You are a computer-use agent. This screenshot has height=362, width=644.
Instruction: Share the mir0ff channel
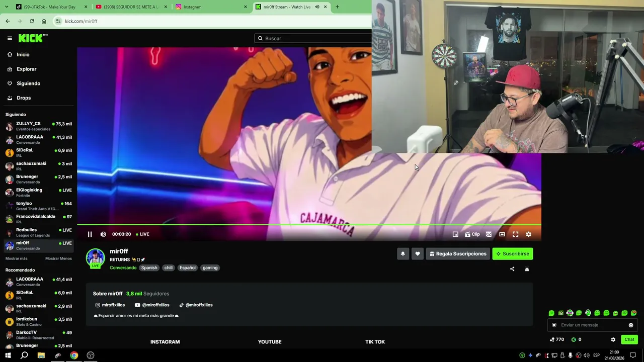(512, 269)
